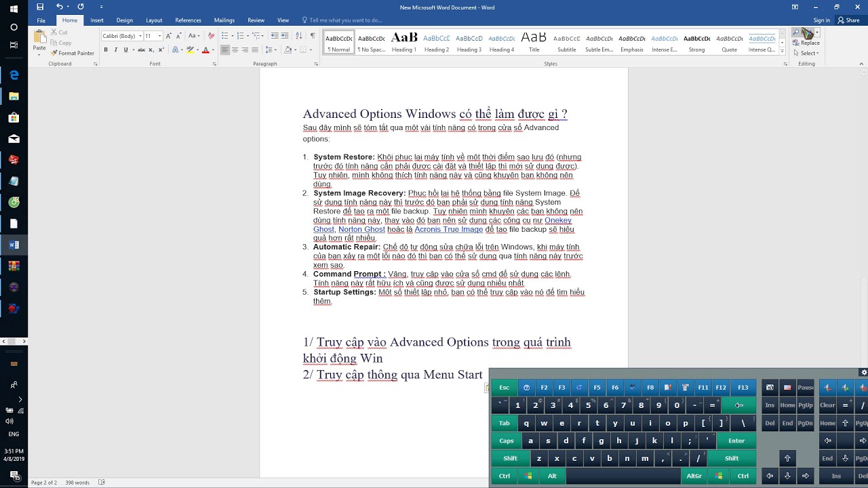The width and height of the screenshot is (868, 488).
Task: Show or hide paragraph marks
Action: pos(313,35)
